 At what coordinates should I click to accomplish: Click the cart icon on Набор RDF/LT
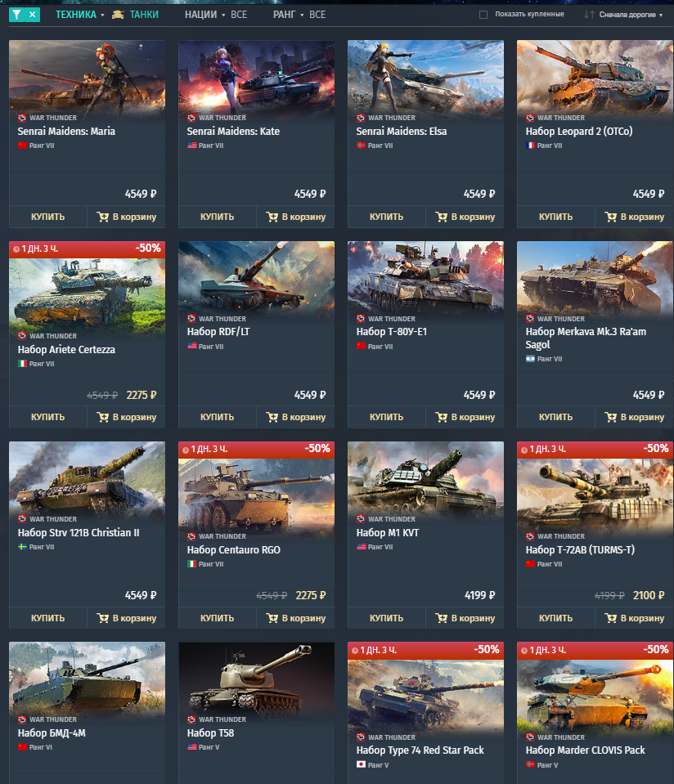coord(272,417)
